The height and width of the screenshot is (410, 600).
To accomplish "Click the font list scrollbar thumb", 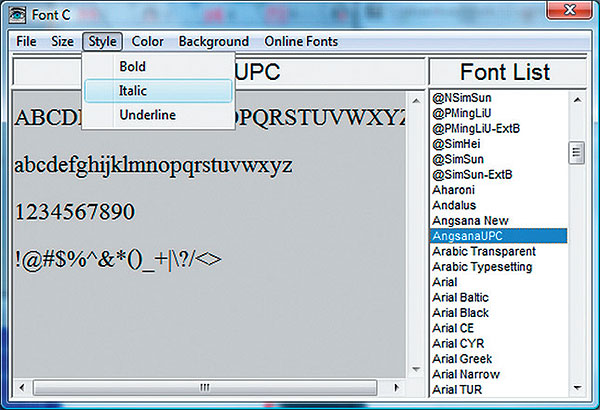I will point(576,153).
